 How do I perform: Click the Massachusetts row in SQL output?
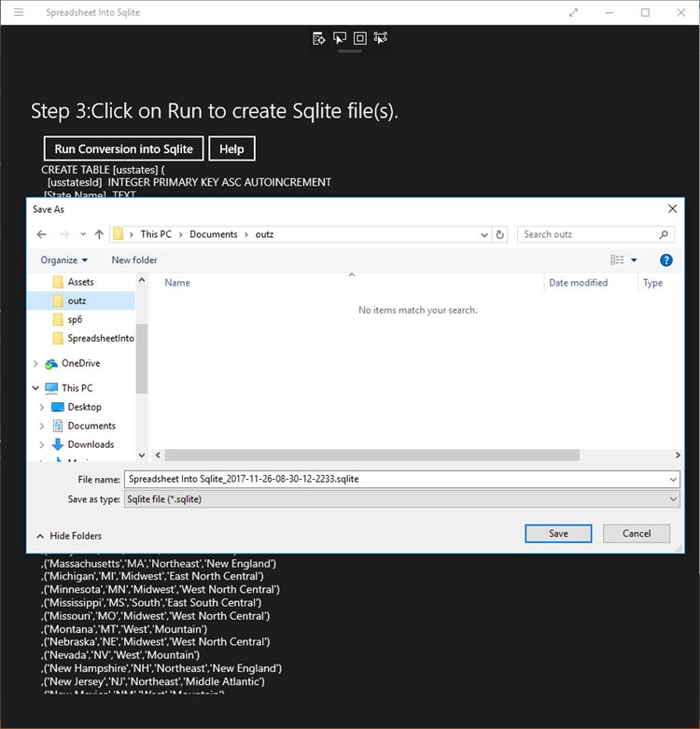click(159, 564)
